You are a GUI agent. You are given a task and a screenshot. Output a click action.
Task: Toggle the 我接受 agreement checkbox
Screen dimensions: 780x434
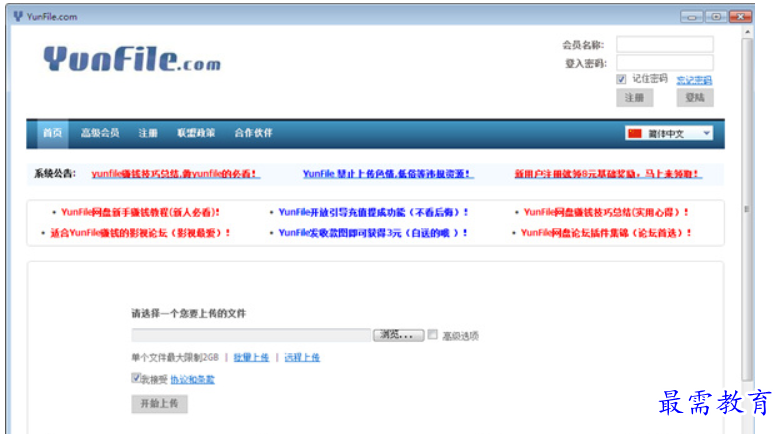(136, 378)
